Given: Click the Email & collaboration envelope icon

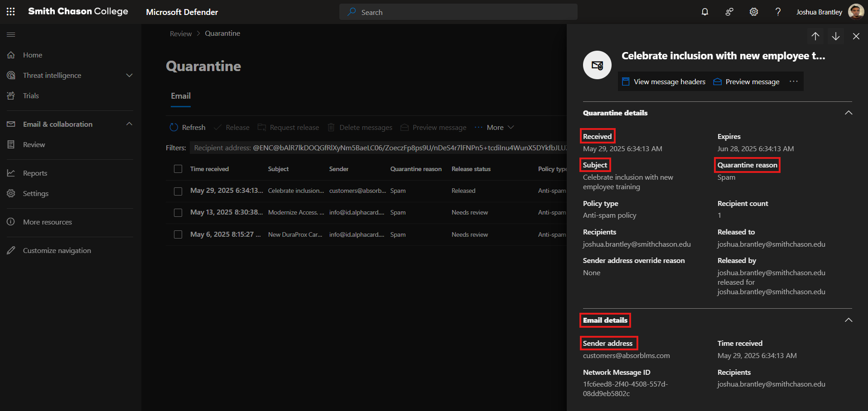Looking at the screenshot, I should point(11,124).
